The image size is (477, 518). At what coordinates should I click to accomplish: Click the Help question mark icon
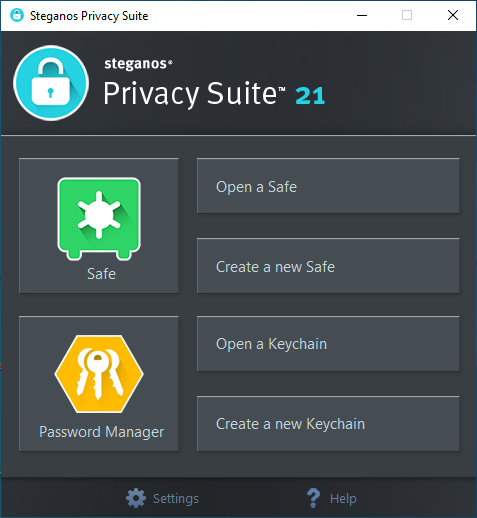pyautogui.click(x=313, y=498)
